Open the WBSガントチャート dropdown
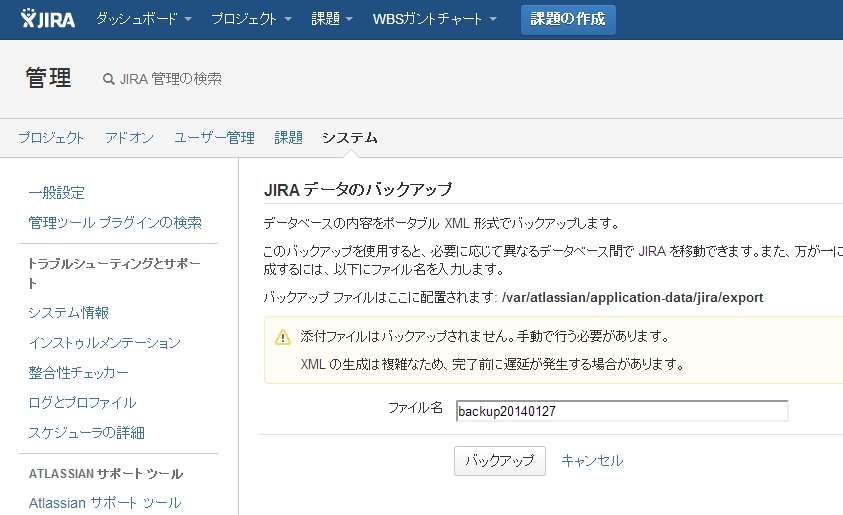843x515 pixels. pos(434,19)
